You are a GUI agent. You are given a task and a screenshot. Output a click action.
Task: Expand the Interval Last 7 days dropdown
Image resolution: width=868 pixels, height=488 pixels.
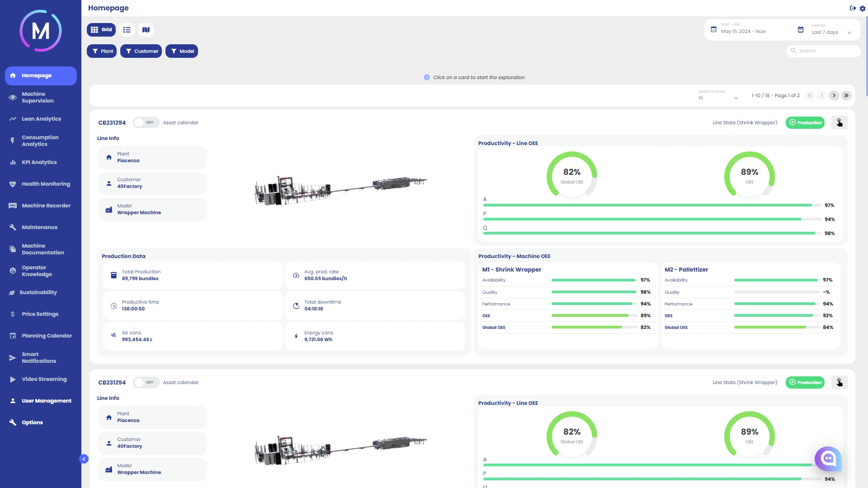831,32
